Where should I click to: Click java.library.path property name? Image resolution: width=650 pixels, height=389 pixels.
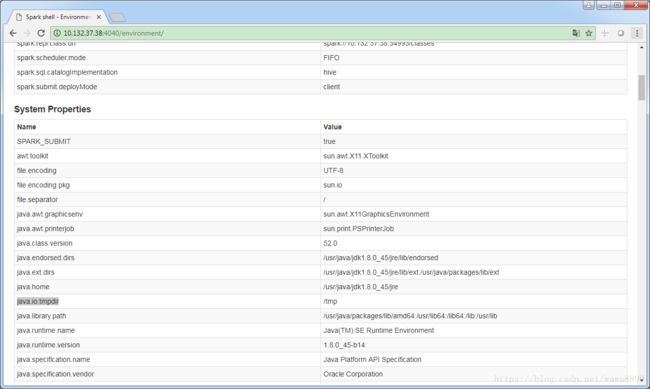point(41,316)
